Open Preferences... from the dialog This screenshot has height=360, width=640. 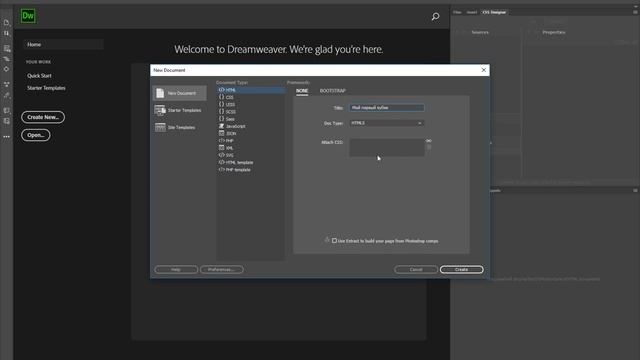(x=222, y=269)
